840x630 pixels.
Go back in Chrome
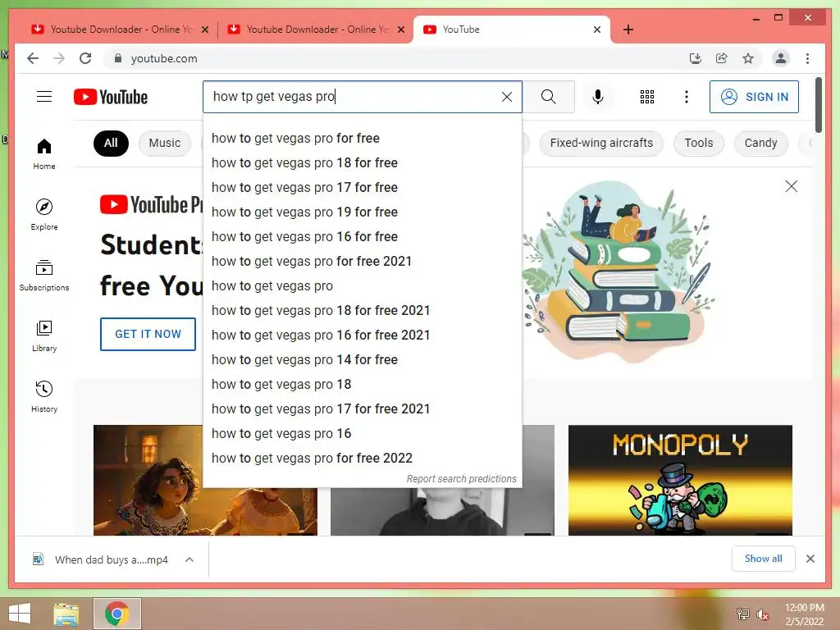pos(33,58)
